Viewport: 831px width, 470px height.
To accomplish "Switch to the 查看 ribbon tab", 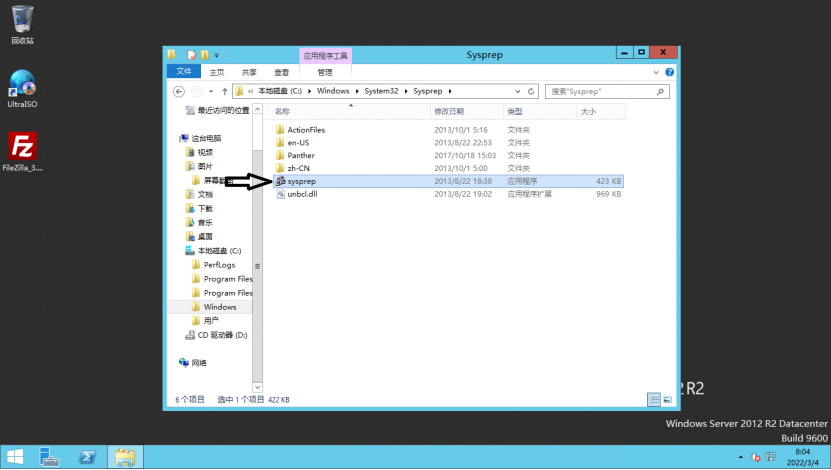I will click(281, 72).
